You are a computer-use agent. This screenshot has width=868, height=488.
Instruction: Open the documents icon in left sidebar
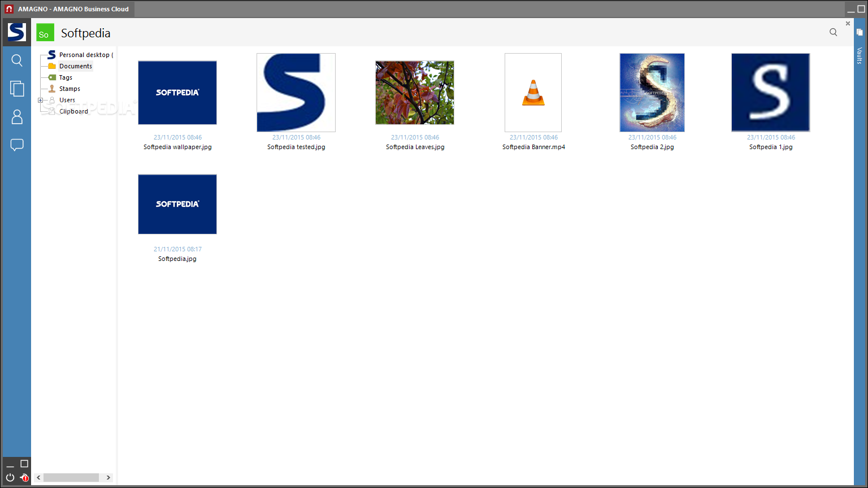coord(17,88)
